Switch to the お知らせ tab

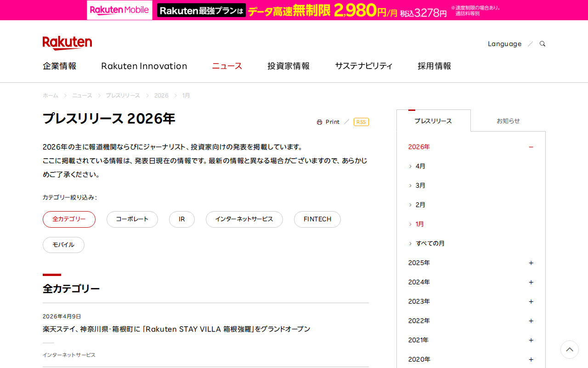click(508, 121)
